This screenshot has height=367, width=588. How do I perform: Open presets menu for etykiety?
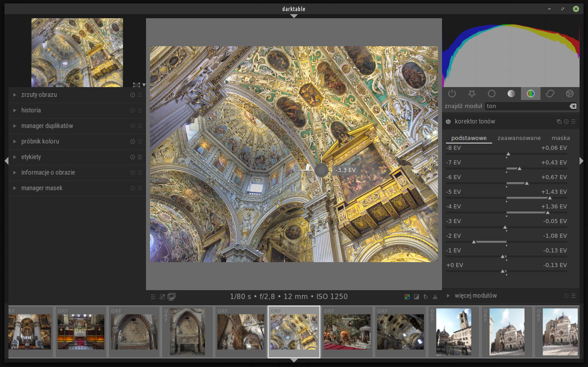coord(140,157)
